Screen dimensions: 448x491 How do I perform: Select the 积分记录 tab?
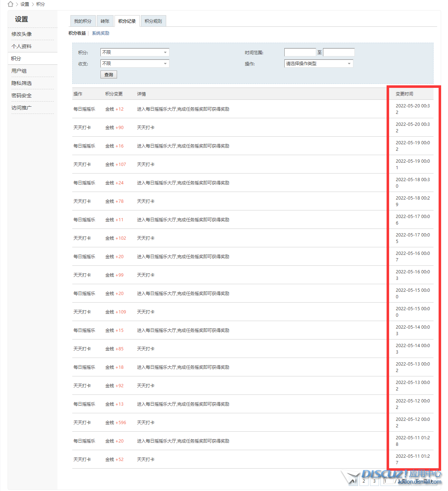click(127, 21)
